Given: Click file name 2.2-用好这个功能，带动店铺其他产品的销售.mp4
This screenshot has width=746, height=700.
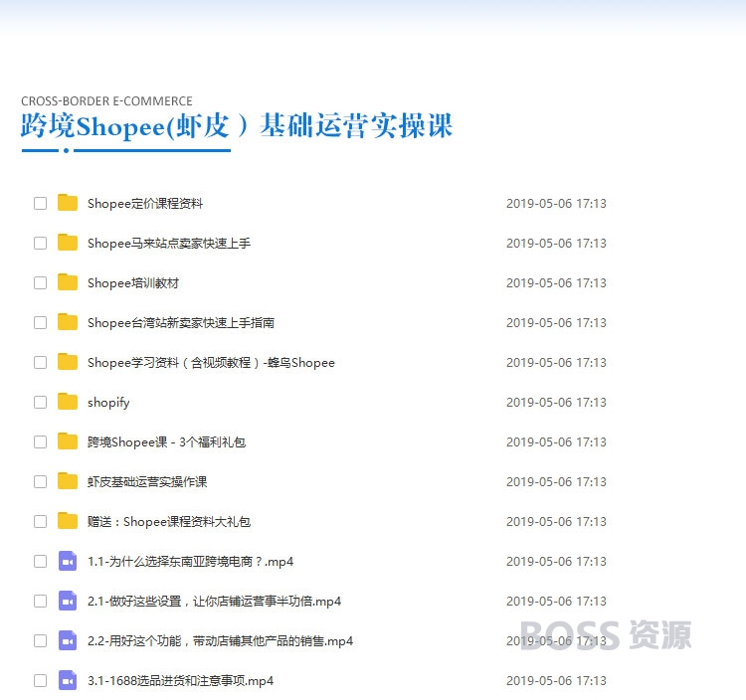Looking at the screenshot, I should (x=220, y=641).
